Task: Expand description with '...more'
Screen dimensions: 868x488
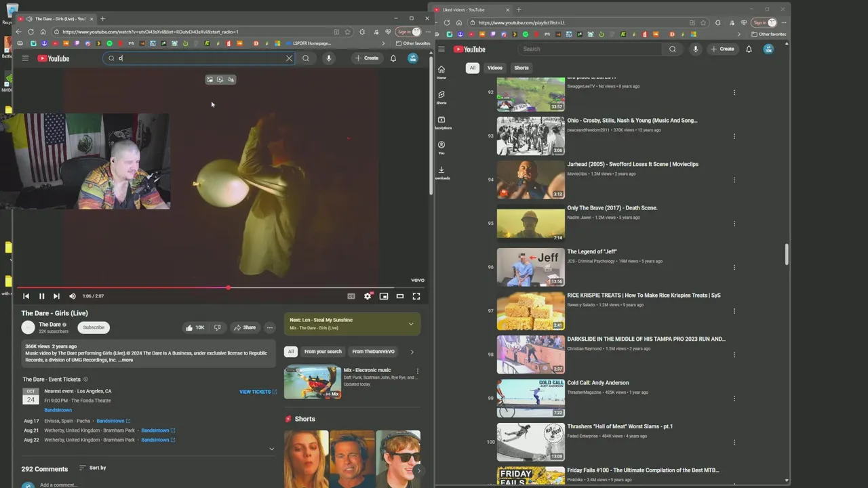Action: point(125,360)
